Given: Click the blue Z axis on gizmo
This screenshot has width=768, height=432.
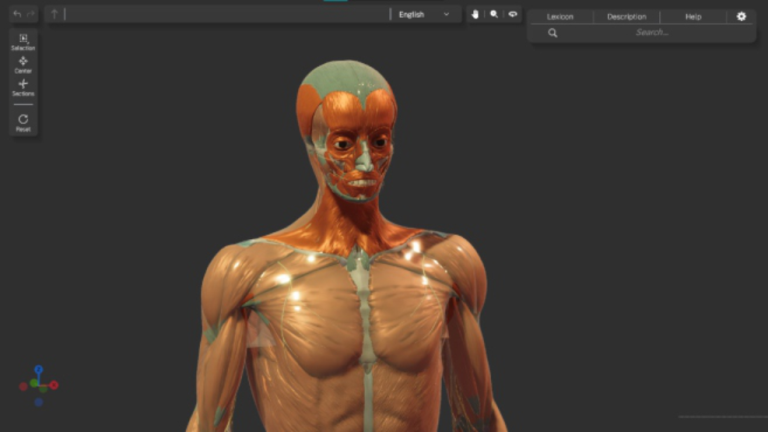Looking at the screenshot, I should pos(39,370).
